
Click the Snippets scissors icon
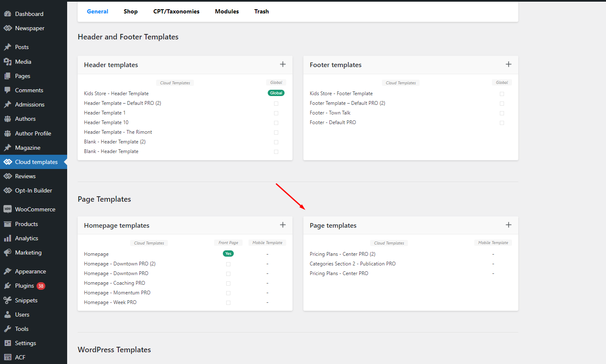(x=8, y=300)
